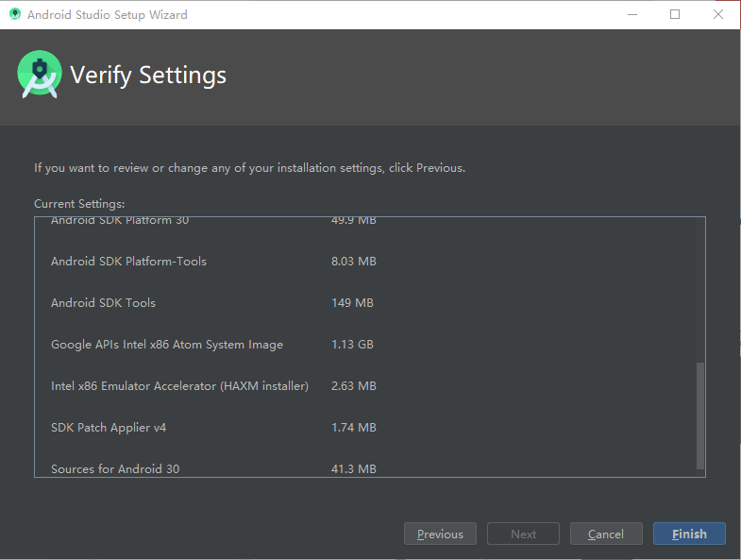Click the 1.13 GB size value

coord(352,345)
